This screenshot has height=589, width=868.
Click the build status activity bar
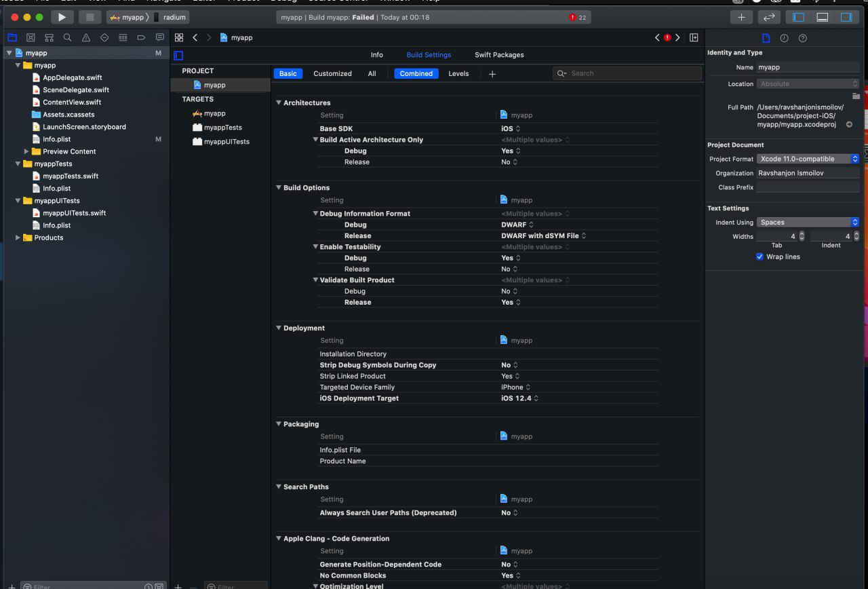click(434, 18)
